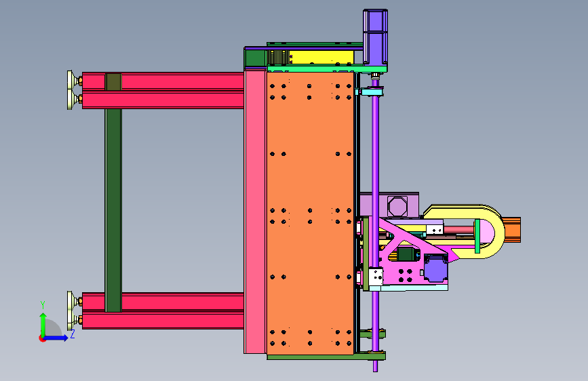This screenshot has height=381, width=588.
Task: Click the small orange block at far right
Action: tap(513, 230)
